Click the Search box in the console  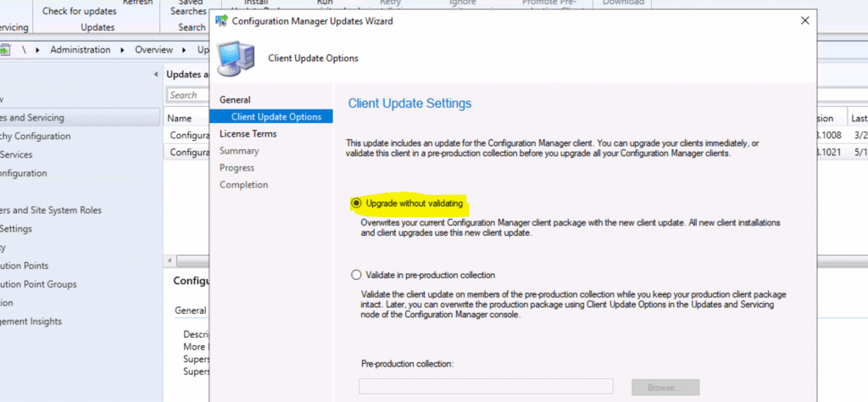(188, 95)
